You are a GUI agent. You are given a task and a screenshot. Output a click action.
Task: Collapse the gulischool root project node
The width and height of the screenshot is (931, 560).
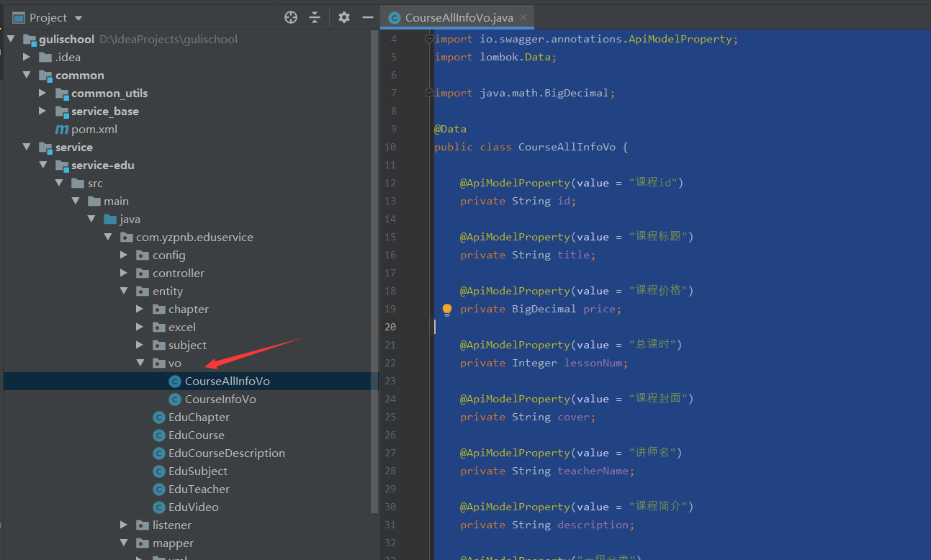click(11, 39)
